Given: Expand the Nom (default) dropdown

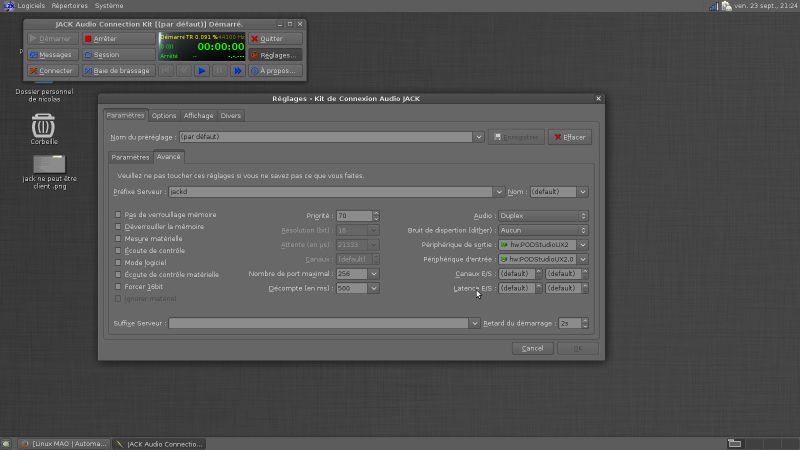Looking at the screenshot, I should [x=583, y=192].
